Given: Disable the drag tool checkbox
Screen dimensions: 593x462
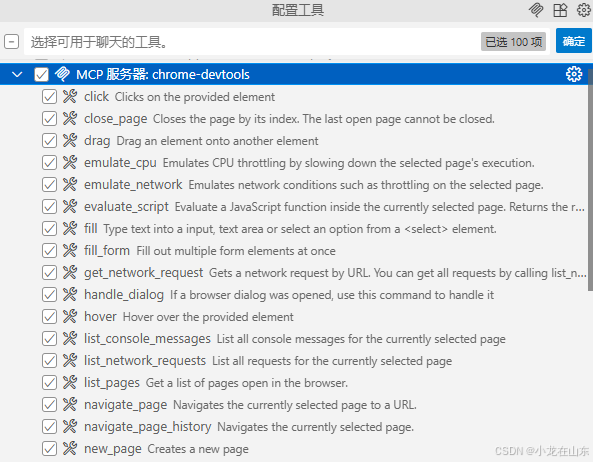Looking at the screenshot, I should (49, 140).
